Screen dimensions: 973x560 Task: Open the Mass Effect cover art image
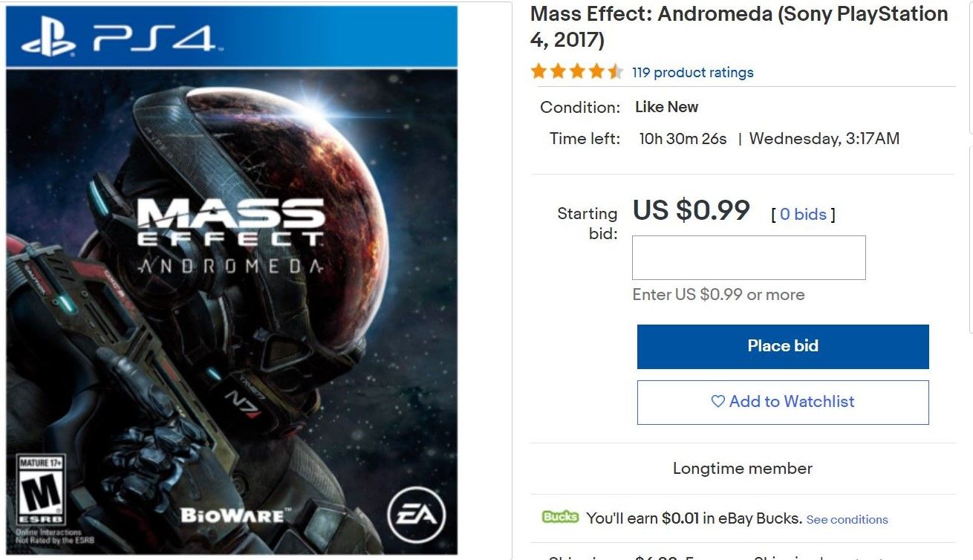click(231, 312)
